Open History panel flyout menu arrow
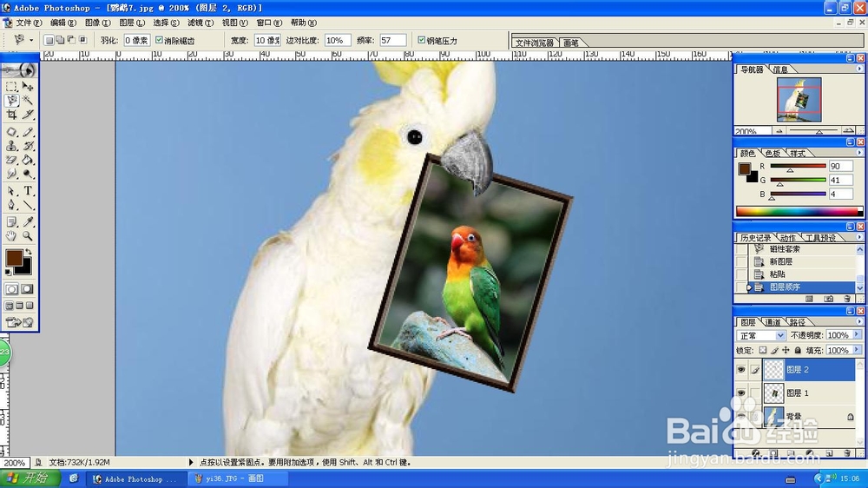 pos(859,237)
